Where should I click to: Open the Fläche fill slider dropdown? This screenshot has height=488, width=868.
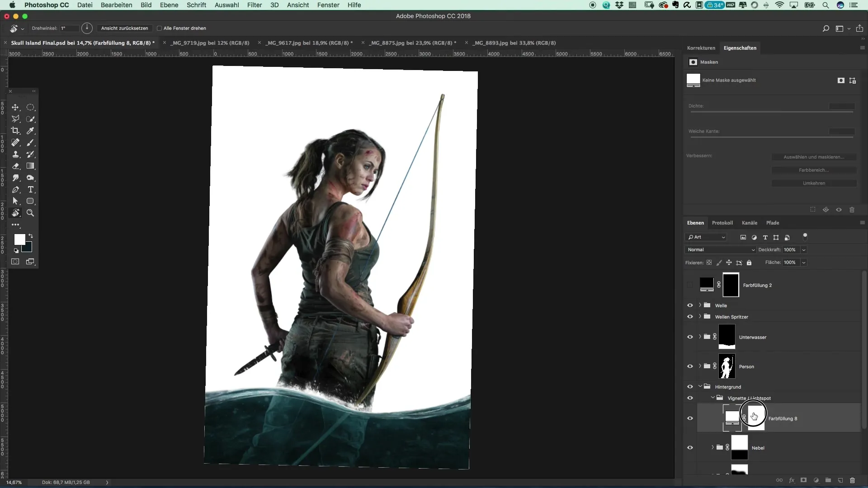pos(804,263)
